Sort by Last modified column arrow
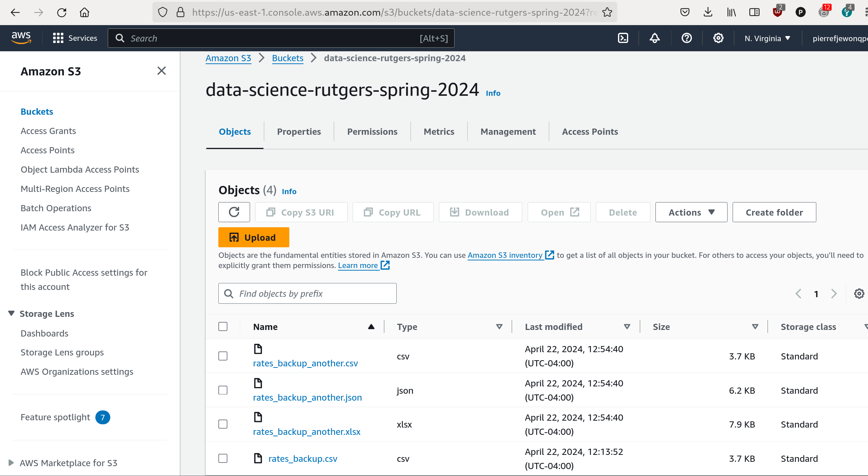Screen dimensions: 868x476 click(627, 327)
